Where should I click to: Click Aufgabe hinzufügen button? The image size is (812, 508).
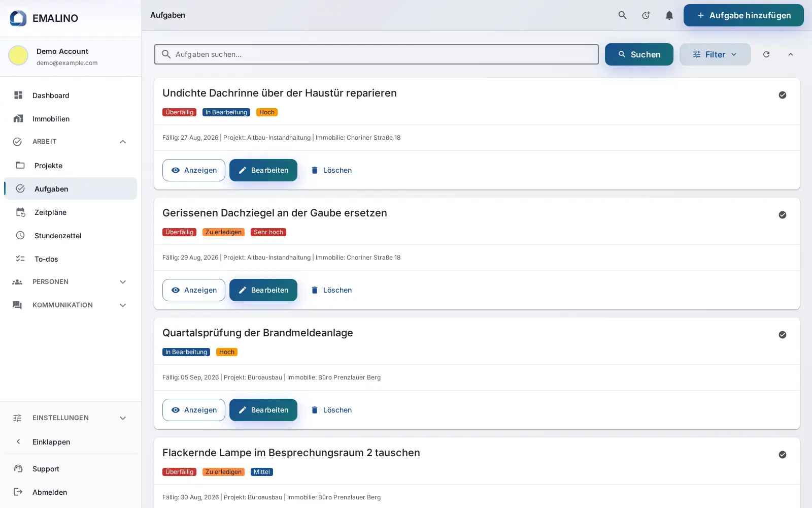click(x=743, y=15)
